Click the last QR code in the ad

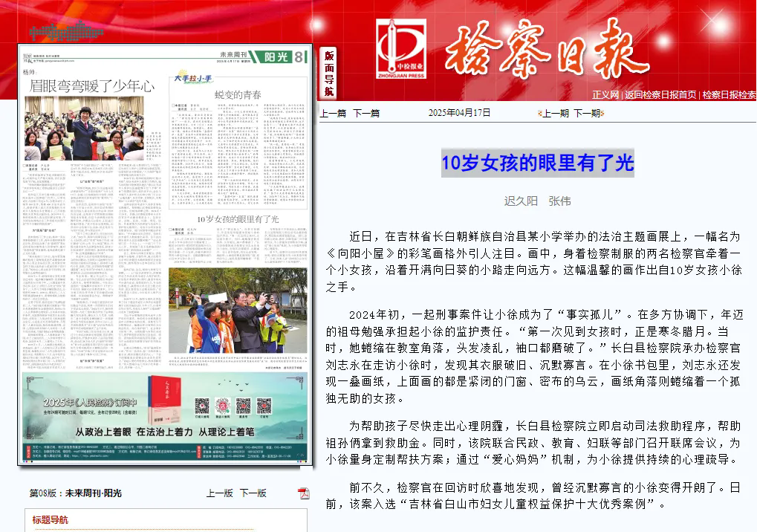pos(264,406)
